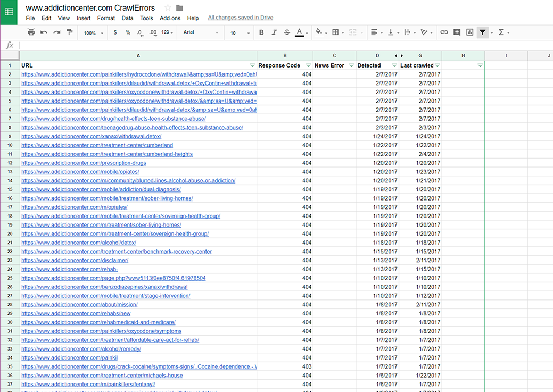Open the text color picker
553x392 pixels.
[300, 32]
